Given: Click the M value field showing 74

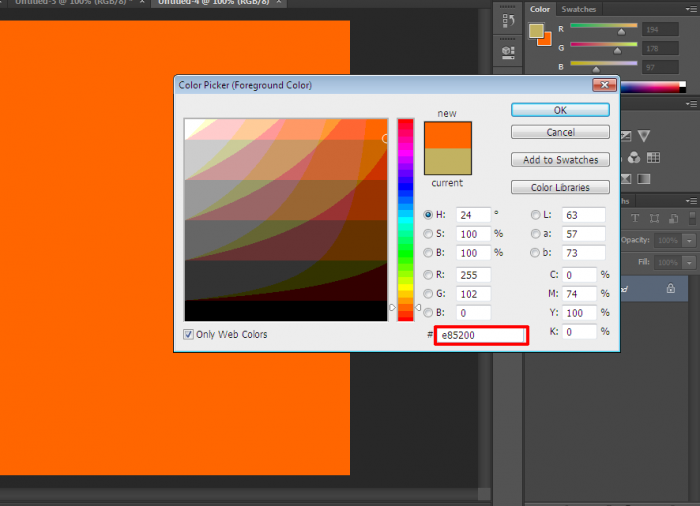Looking at the screenshot, I should point(579,294).
